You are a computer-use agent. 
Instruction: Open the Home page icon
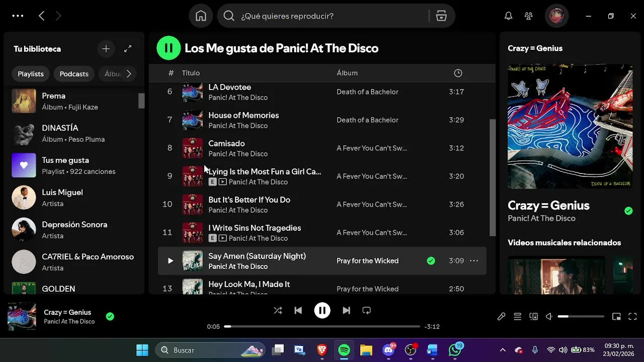(x=201, y=16)
